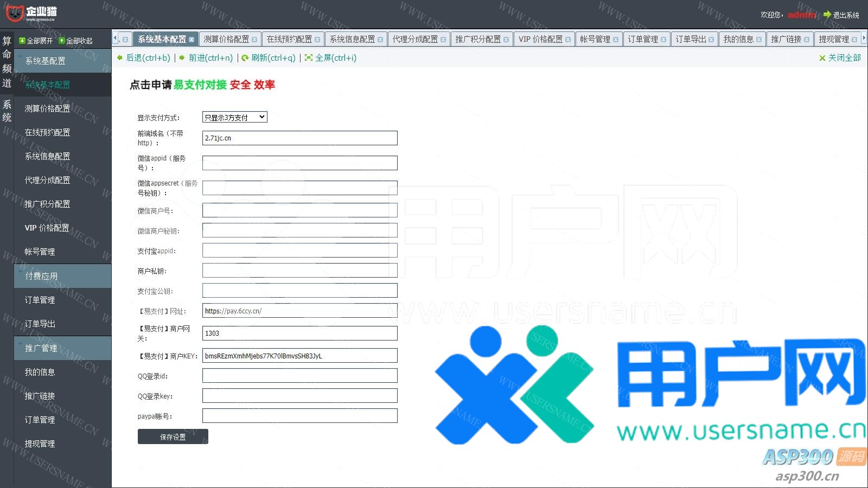Click the 保存设置 button
The width and height of the screenshot is (868, 488).
pos(173,436)
